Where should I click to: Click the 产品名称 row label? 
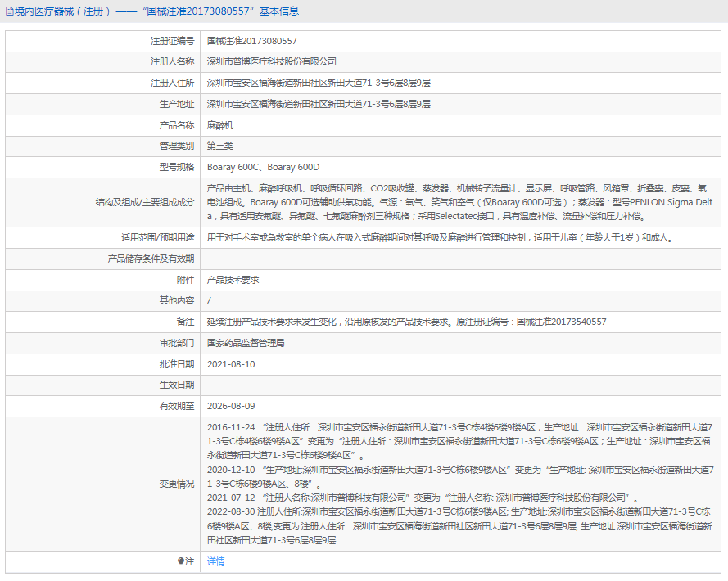tap(177, 125)
